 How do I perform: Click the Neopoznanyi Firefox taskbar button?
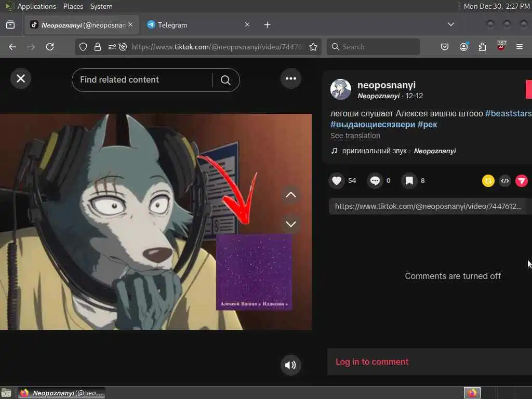click(62, 393)
